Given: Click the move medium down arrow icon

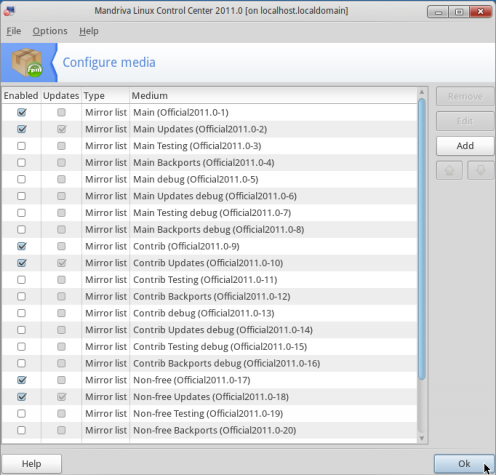Looking at the screenshot, I should (480, 170).
